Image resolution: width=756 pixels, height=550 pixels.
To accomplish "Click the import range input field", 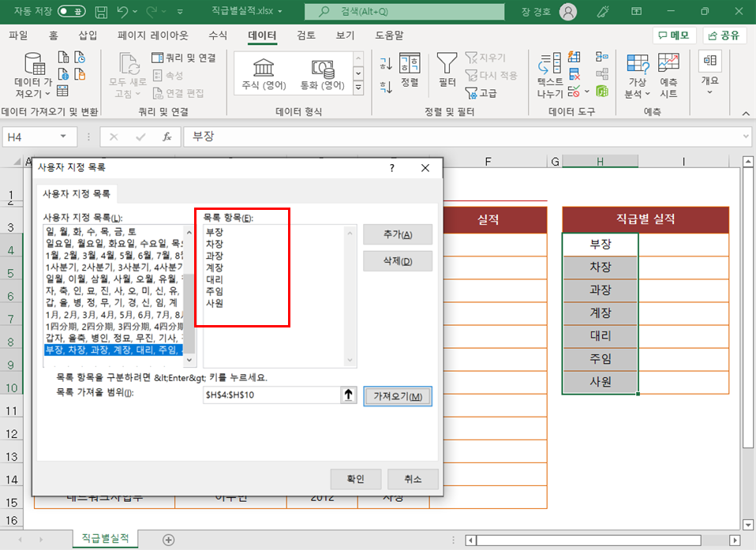I will tap(271, 395).
